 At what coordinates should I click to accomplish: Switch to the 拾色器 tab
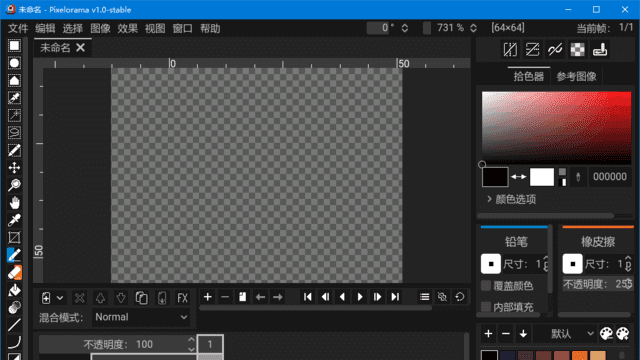click(x=529, y=76)
